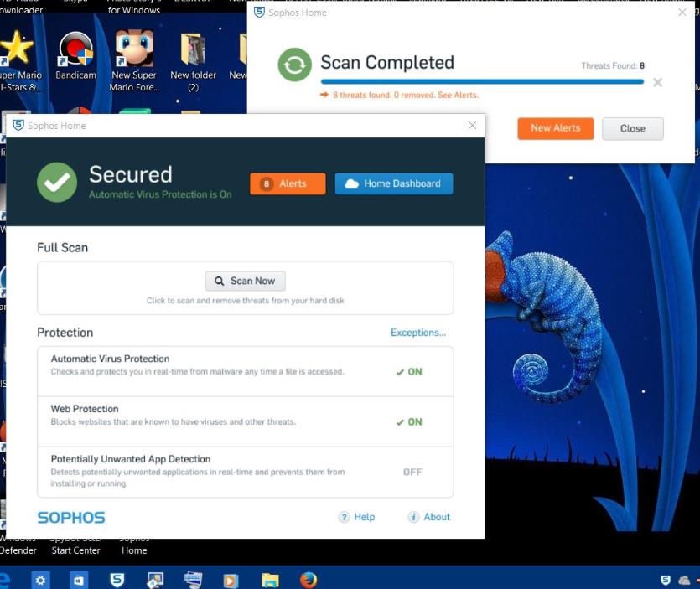
Task: Close the Secured Sophos Home window
Action: pyautogui.click(x=472, y=126)
